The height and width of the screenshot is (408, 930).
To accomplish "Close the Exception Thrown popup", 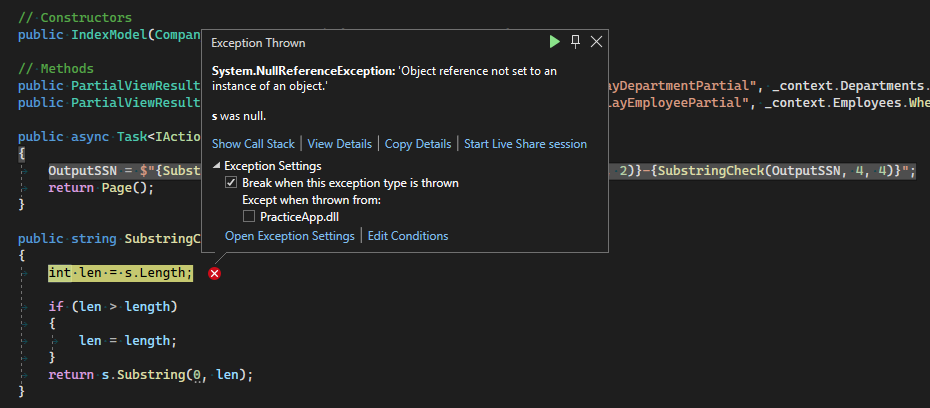I will point(597,42).
